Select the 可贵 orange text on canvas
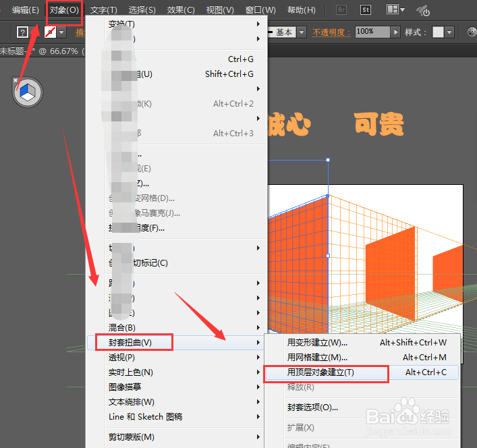The width and height of the screenshot is (477, 448). (x=379, y=123)
